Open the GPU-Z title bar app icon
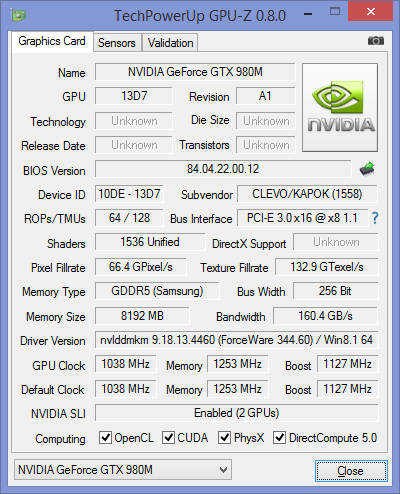 (19, 15)
